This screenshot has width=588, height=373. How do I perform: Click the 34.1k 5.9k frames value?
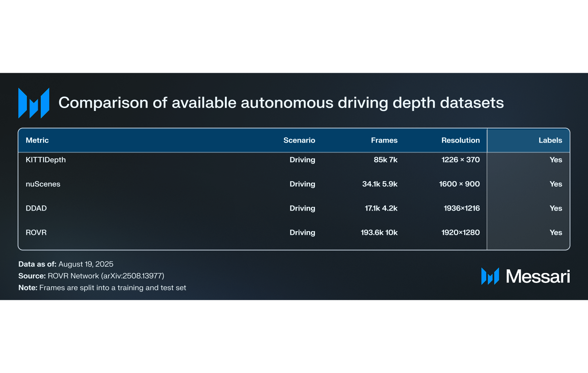point(380,184)
